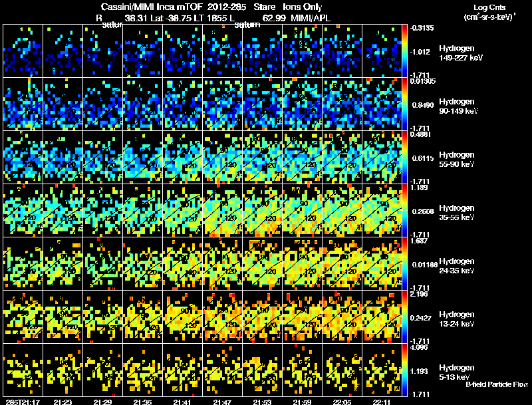Open the 21:59 panel in 90-149 keV row
This screenshot has width=532, height=405.
point(302,104)
